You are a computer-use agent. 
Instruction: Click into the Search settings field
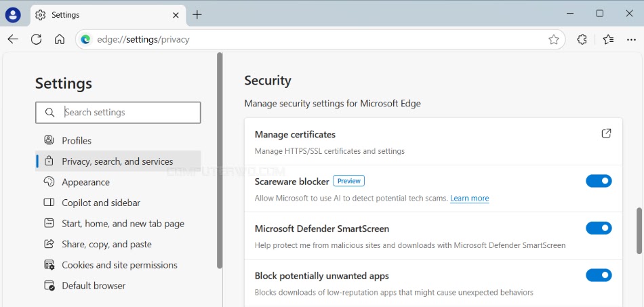118,112
